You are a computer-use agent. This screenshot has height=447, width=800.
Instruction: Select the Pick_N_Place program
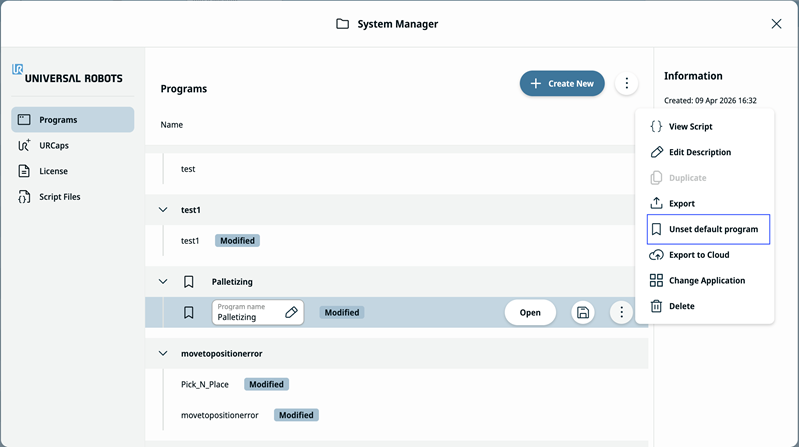(205, 384)
